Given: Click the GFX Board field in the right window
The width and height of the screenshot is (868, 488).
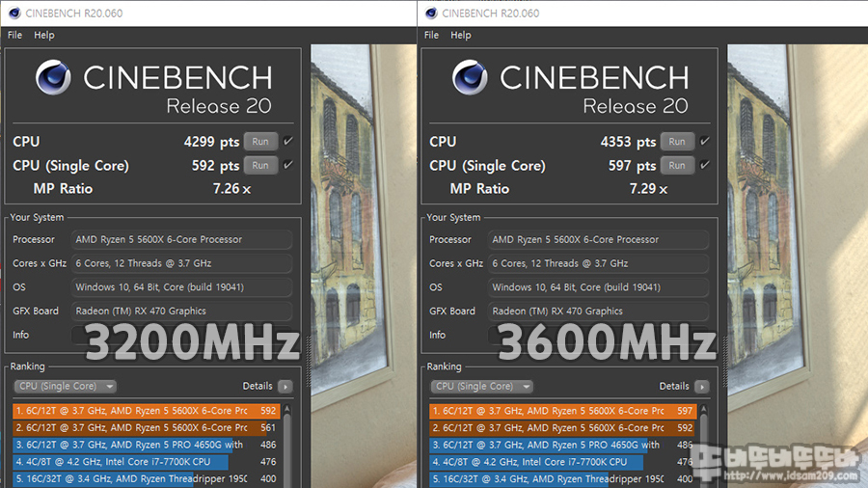Looking at the screenshot, I should click(x=598, y=311).
